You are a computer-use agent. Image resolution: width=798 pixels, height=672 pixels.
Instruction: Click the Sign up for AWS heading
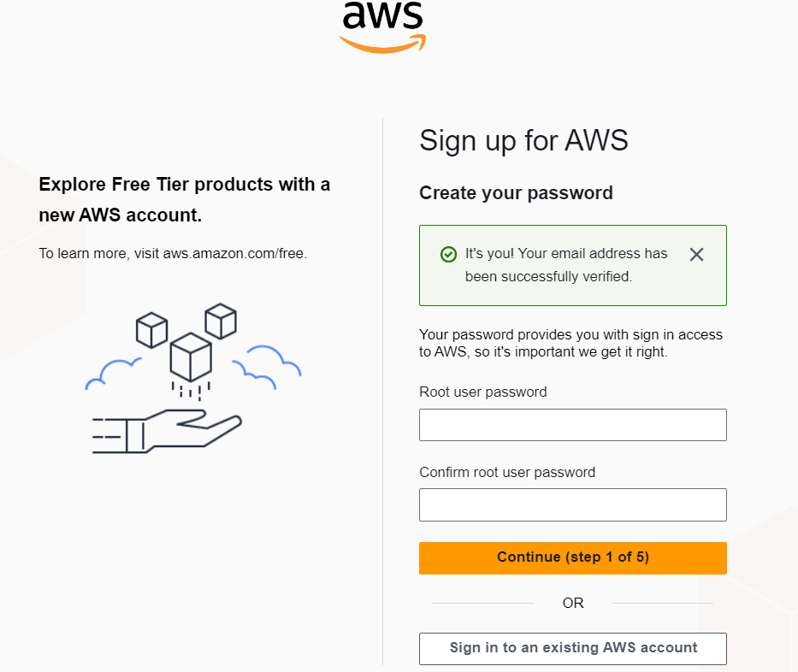pyautogui.click(x=523, y=140)
